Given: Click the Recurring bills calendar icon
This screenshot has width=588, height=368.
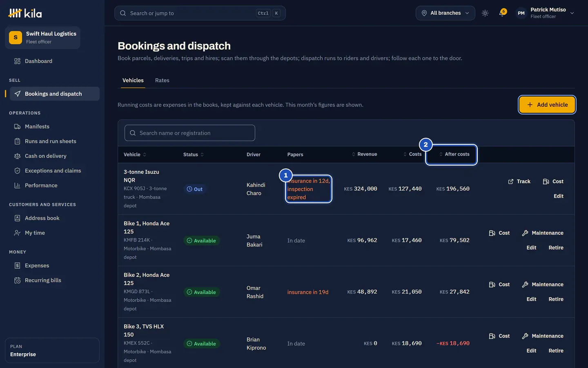Looking at the screenshot, I should [17, 280].
